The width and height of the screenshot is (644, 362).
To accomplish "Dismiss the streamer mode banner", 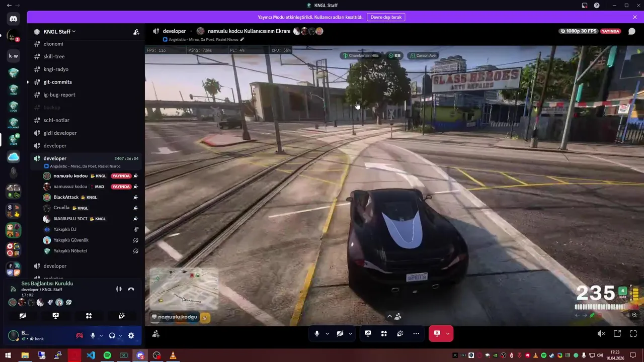I will (635, 17).
